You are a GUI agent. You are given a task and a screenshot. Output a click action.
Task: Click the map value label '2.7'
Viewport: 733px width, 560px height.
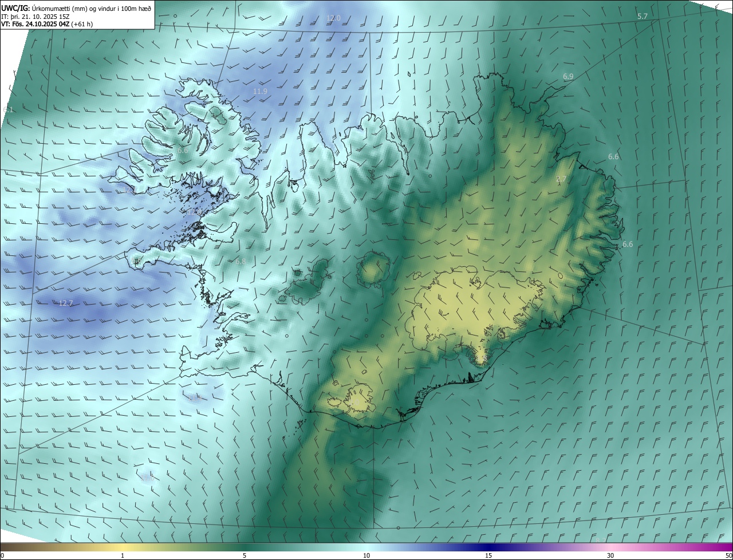pos(561,179)
